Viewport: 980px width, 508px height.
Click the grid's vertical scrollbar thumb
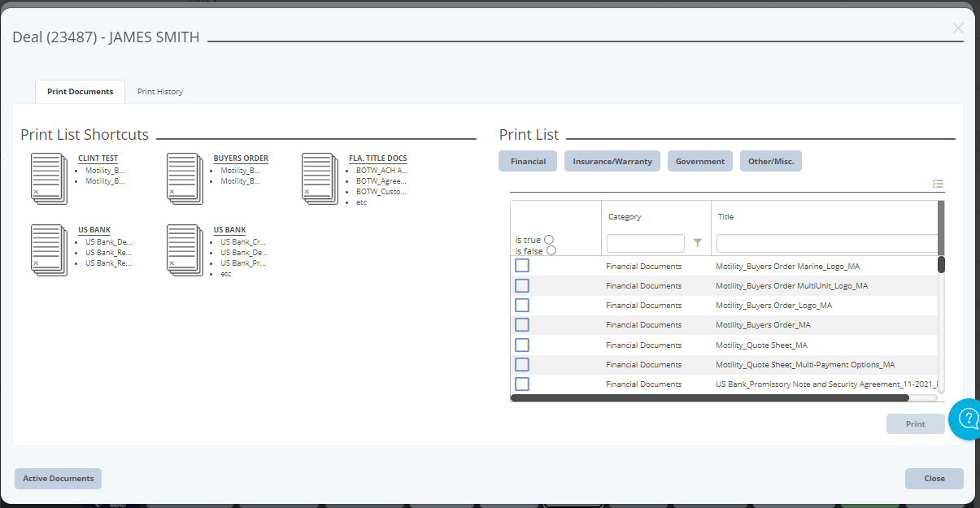tap(941, 264)
